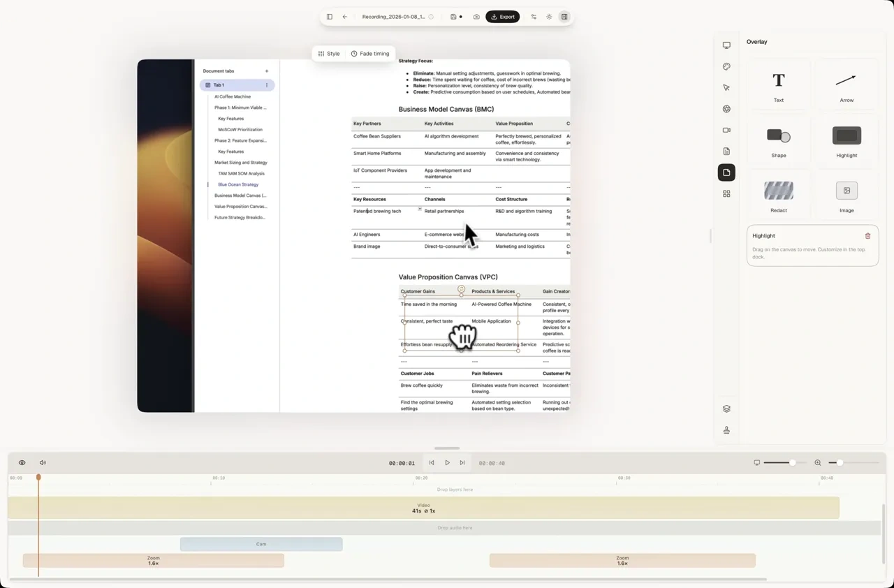Viewport: 894px width, 588px height.
Task: Select the active Overlay panel icon
Action: point(726,172)
